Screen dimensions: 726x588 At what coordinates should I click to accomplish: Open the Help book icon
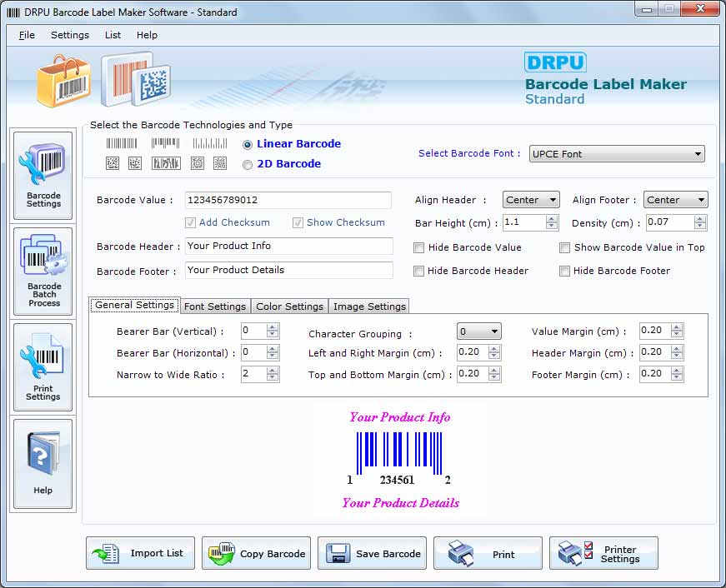[43, 454]
